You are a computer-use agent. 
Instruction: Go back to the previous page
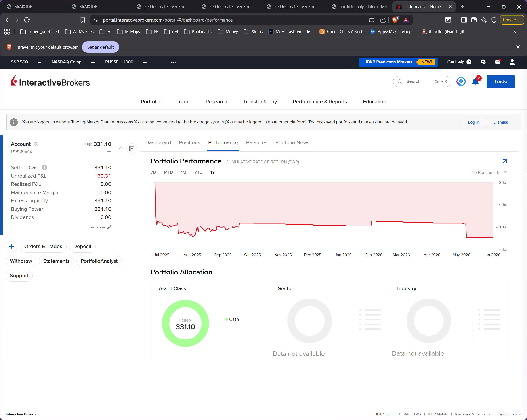(x=7, y=20)
